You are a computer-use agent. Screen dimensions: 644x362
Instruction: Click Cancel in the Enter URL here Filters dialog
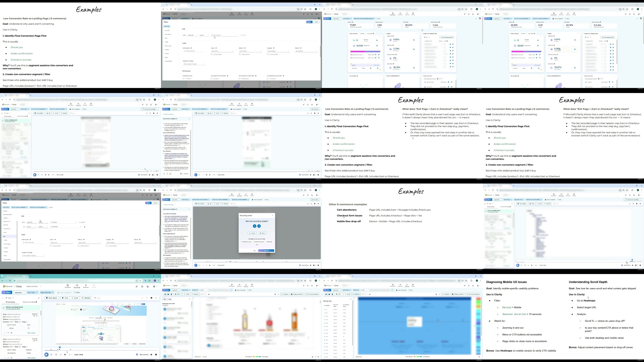pyautogui.click(x=316, y=22)
